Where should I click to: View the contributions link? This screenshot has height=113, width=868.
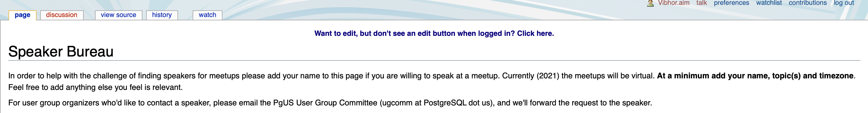pos(808,3)
